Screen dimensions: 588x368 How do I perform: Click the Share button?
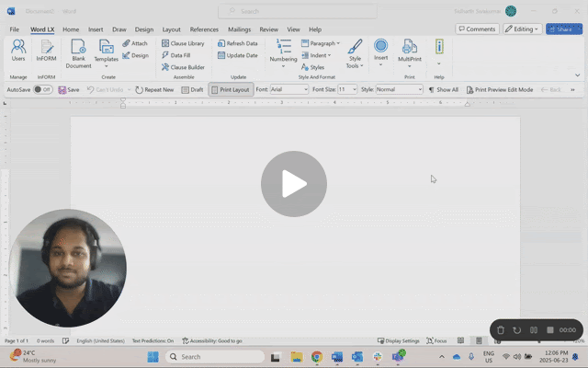point(563,29)
